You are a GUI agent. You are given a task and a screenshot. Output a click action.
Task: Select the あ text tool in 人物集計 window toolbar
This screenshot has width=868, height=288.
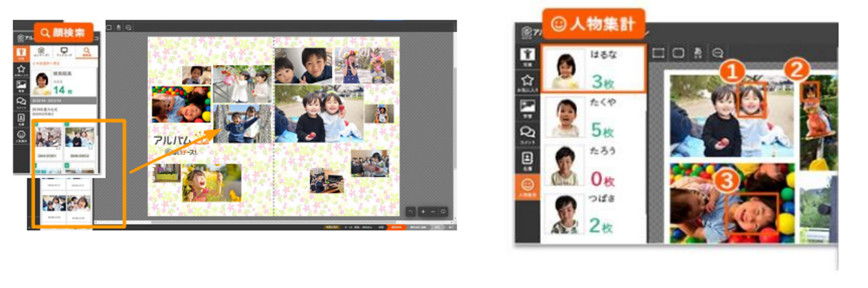[697, 53]
